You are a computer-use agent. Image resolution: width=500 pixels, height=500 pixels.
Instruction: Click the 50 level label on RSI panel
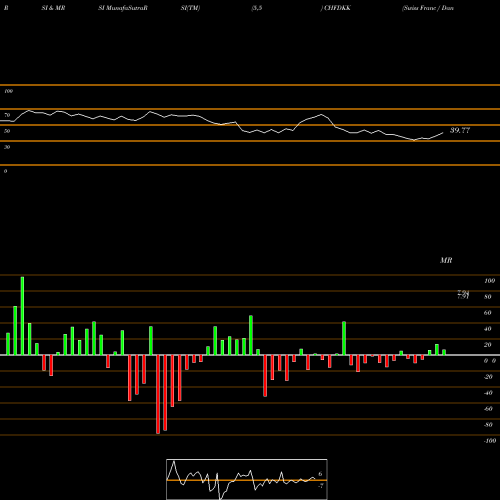click(7, 131)
